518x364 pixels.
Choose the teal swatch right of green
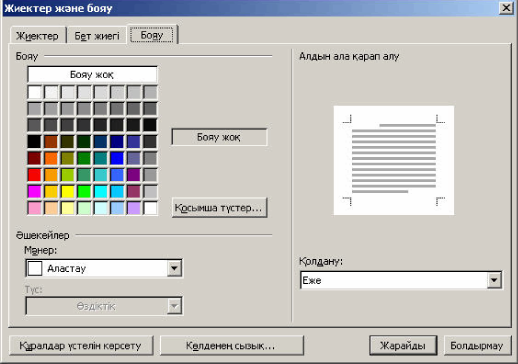pos(100,158)
